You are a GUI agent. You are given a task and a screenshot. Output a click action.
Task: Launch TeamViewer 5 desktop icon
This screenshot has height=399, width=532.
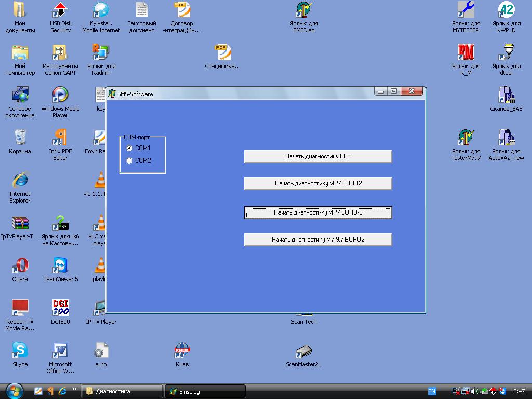pyautogui.click(x=60, y=270)
